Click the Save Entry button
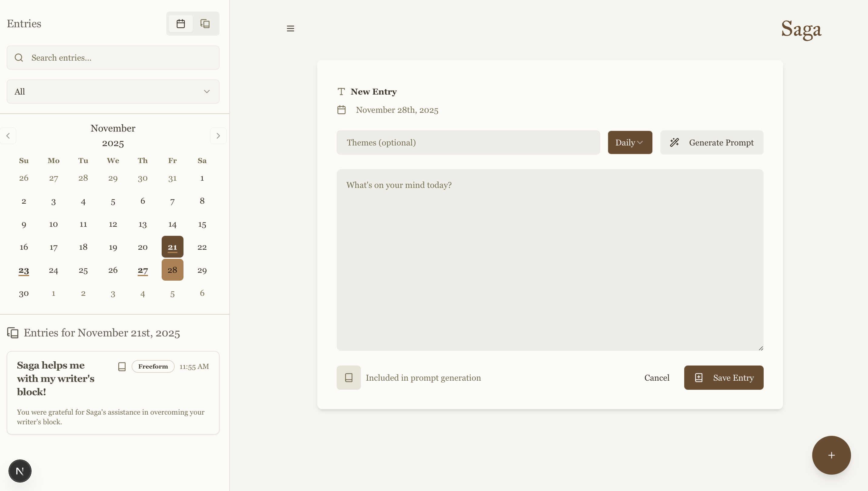 724,378
